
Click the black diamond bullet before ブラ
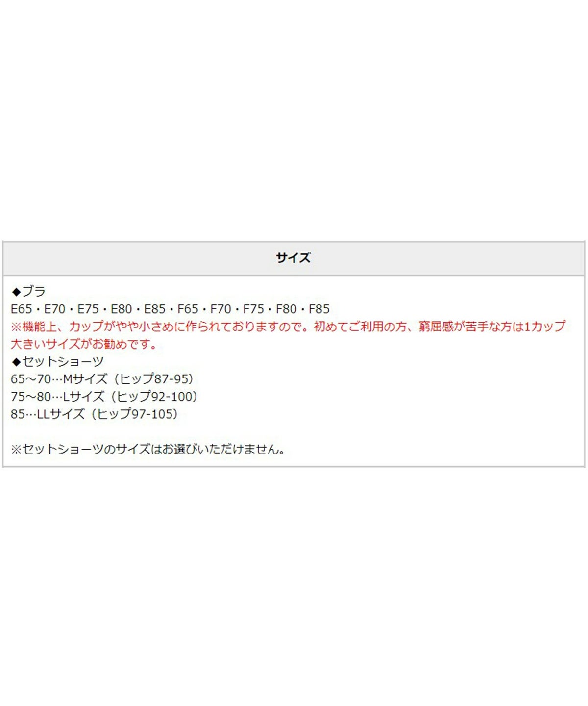16,292
